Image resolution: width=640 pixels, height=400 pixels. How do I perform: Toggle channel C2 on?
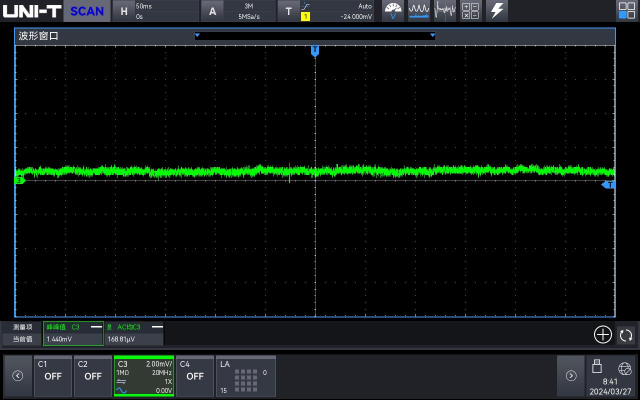tap(92, 376)
